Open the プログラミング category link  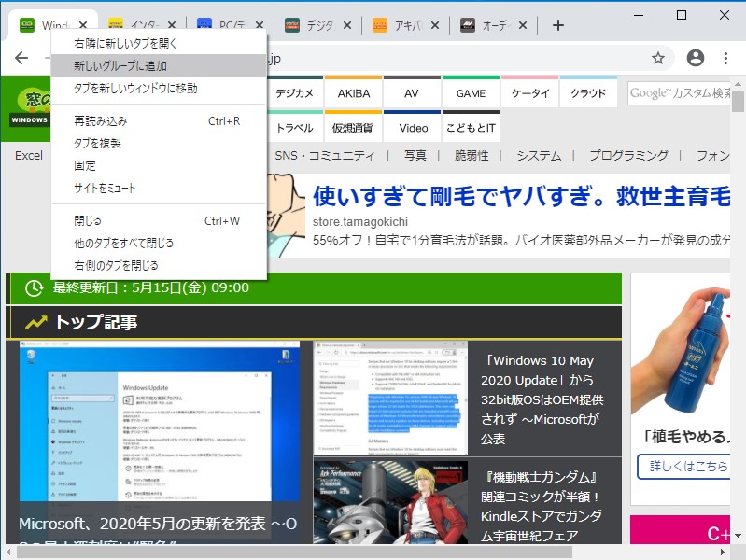628,156
